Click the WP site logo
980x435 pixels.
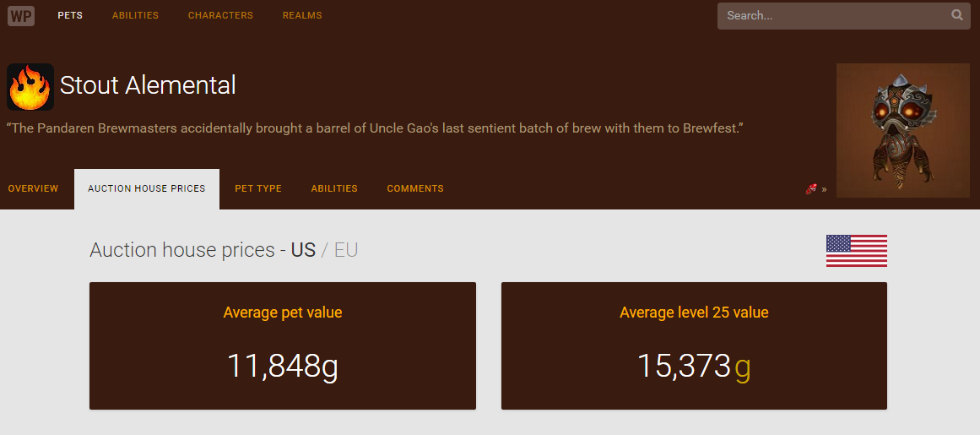21,15
